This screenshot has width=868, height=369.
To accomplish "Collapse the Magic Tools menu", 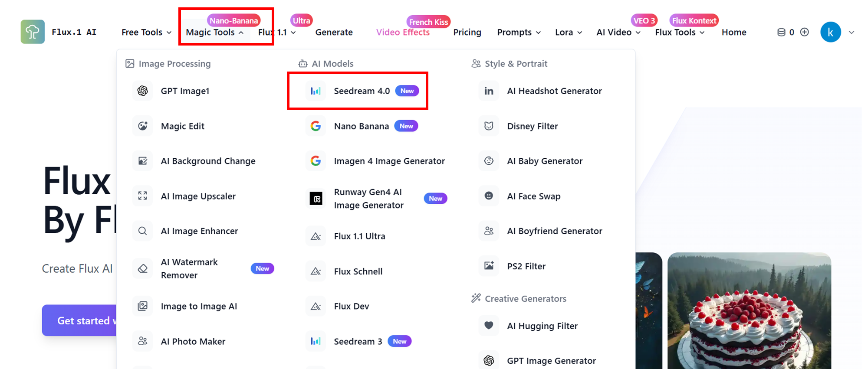I will [x=215, y=33].
